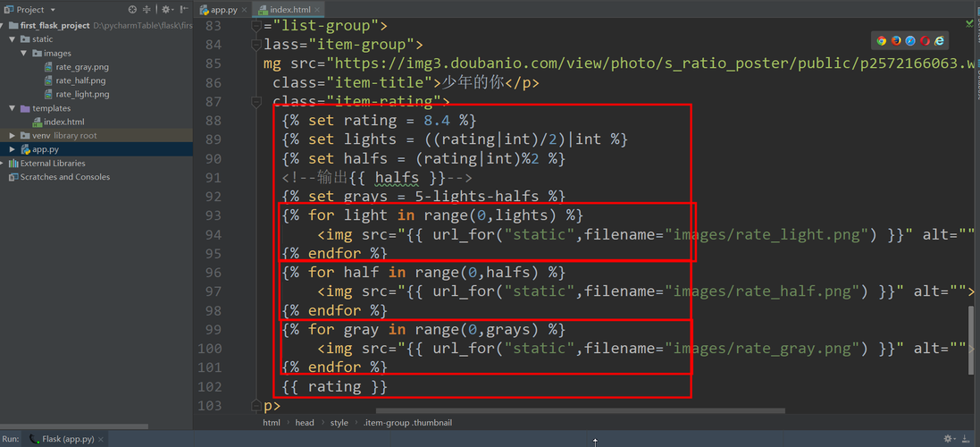Screen dimensions: 980x447
Task: Click 'html' in the breadcrumb bar
Action: [272, 423]
